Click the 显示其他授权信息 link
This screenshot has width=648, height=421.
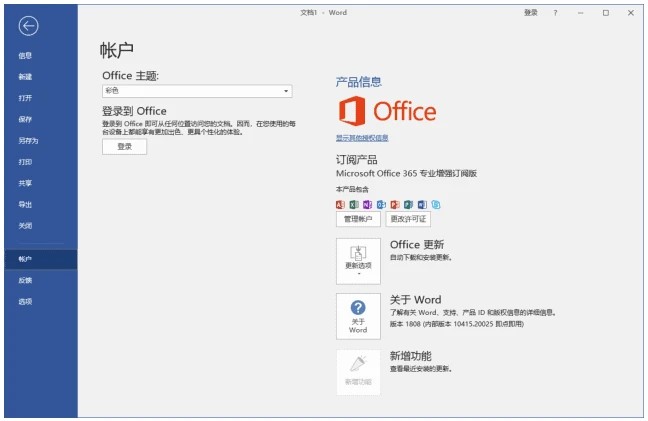pos(362,138)
